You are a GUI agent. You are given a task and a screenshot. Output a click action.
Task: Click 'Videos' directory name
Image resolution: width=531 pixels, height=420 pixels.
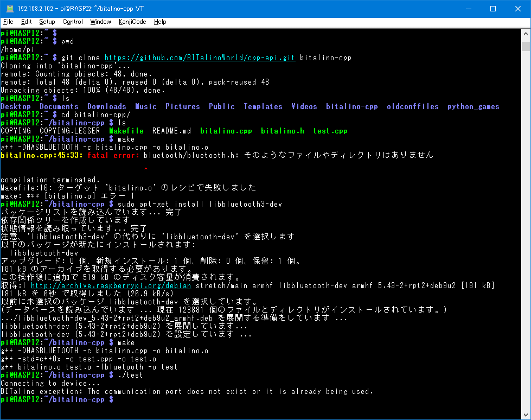click(x=304, y=106)
